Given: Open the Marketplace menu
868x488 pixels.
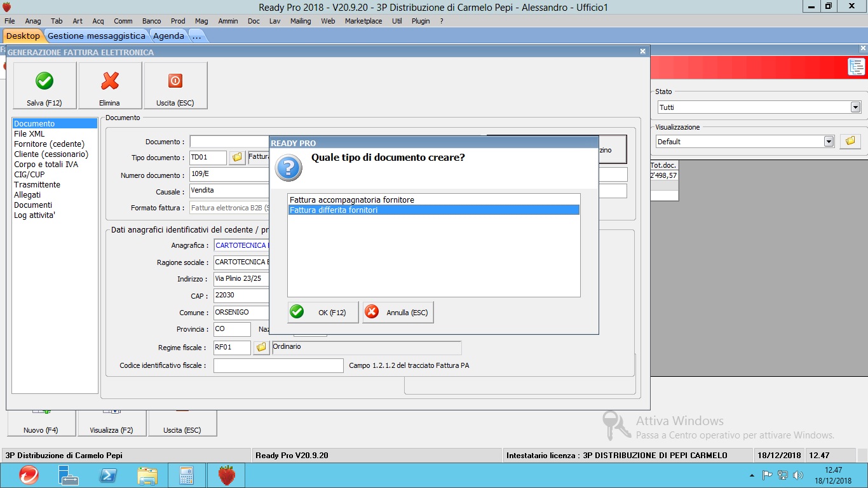Looking at the screenshot, I should 363,21.
